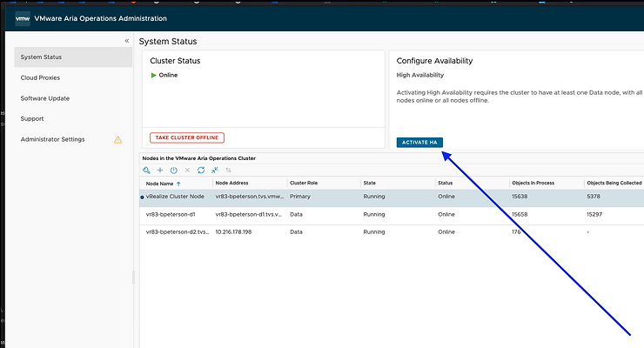Click the vmw logo in the header

click(23, 18)
